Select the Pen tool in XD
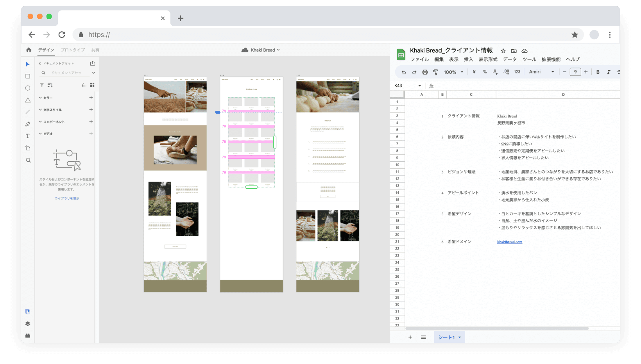Screen dimensions: 641x364 coord(28,124)
